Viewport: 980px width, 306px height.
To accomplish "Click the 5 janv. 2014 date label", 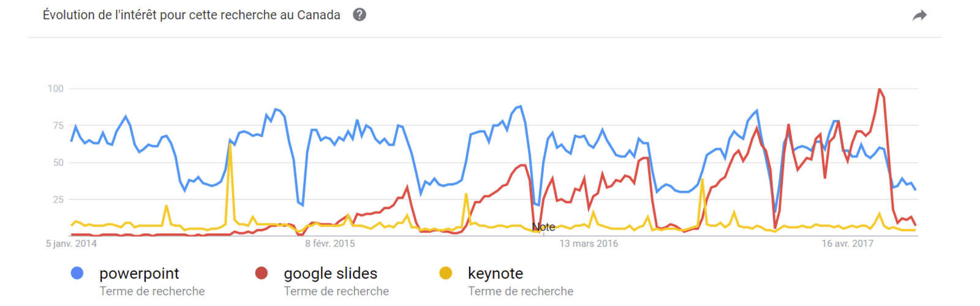I will [x=71, y=244].
